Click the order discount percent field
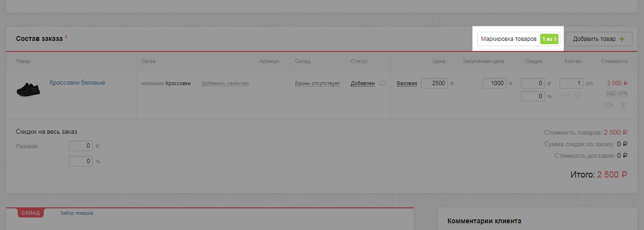 81,161
